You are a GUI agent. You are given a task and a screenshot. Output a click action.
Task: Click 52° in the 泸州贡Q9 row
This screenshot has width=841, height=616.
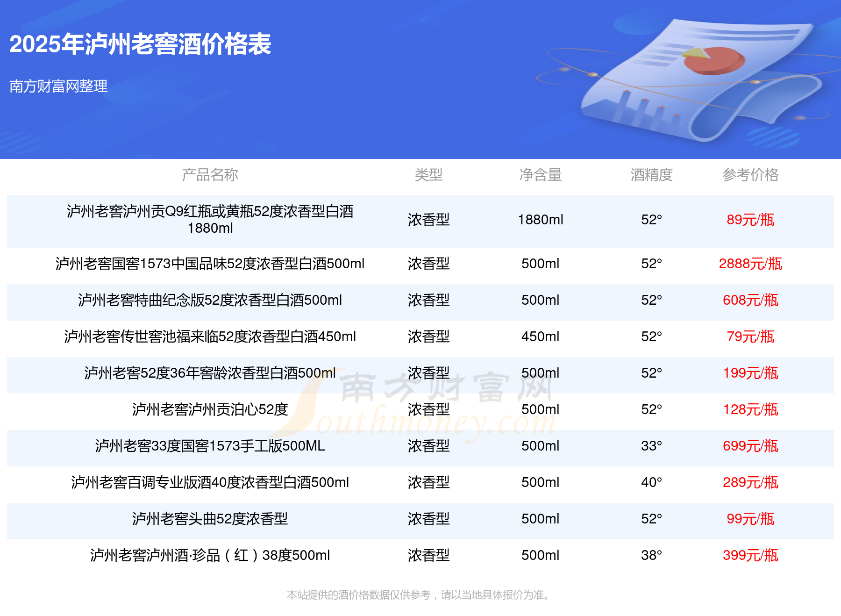(651, 220)
